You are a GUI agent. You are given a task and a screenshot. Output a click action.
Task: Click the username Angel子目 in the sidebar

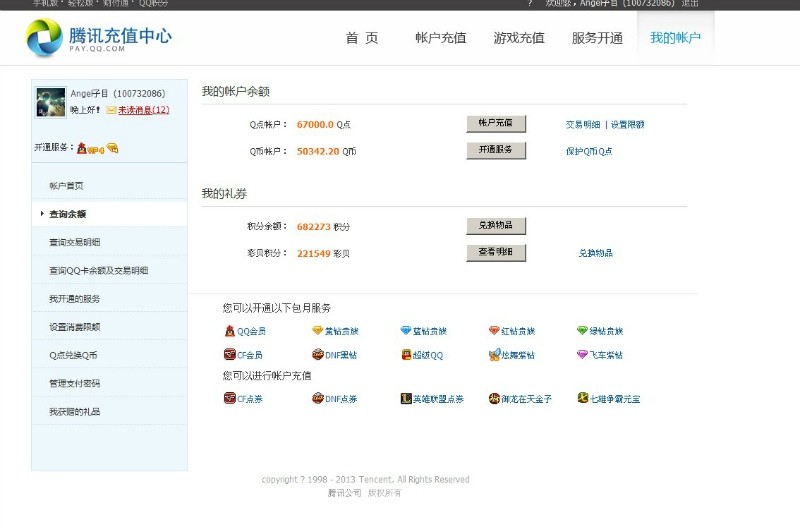[89, 93]
